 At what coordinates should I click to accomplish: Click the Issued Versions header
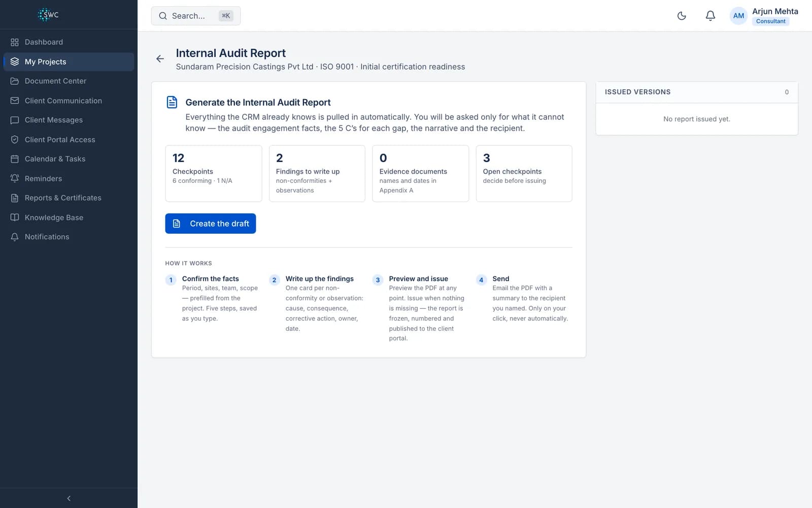pyautogui.click(x=696, y=92)
